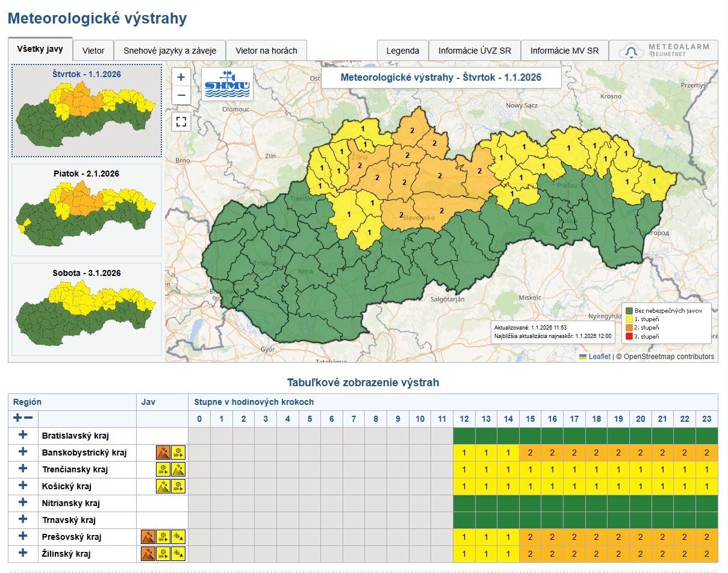728x573 pixels.
Task: Click yellow mountain wind icon for Košický kraj
Action: pyautogui.click(x=163, y=486)
